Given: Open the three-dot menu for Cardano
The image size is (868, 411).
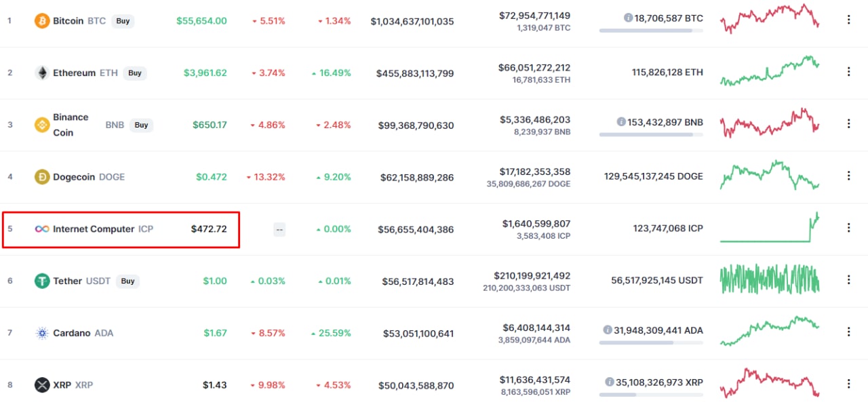Looking at the screenshot, I should coord(848,332).
